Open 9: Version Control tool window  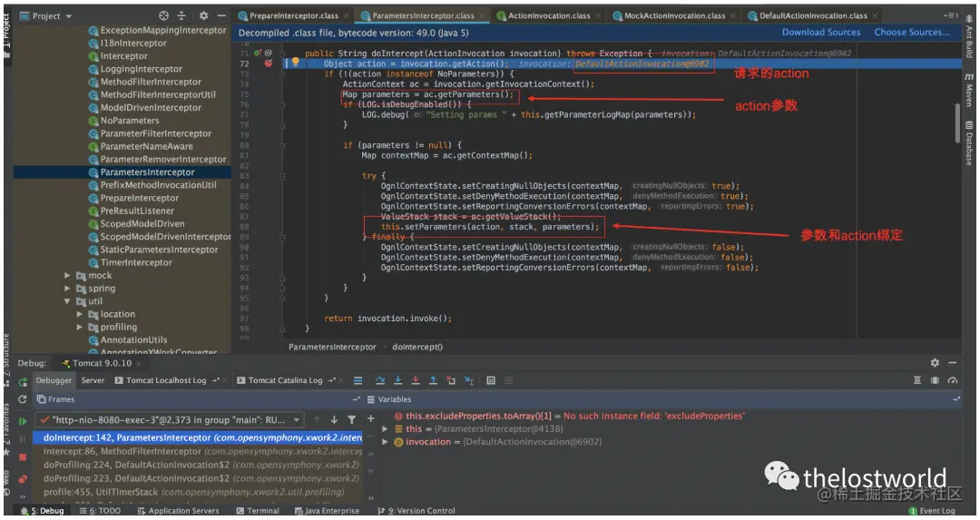tap(416, 511)
